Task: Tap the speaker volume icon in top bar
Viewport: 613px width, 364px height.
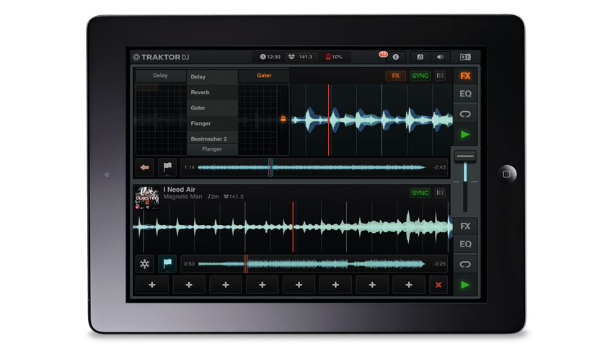Action: [440, 57]
